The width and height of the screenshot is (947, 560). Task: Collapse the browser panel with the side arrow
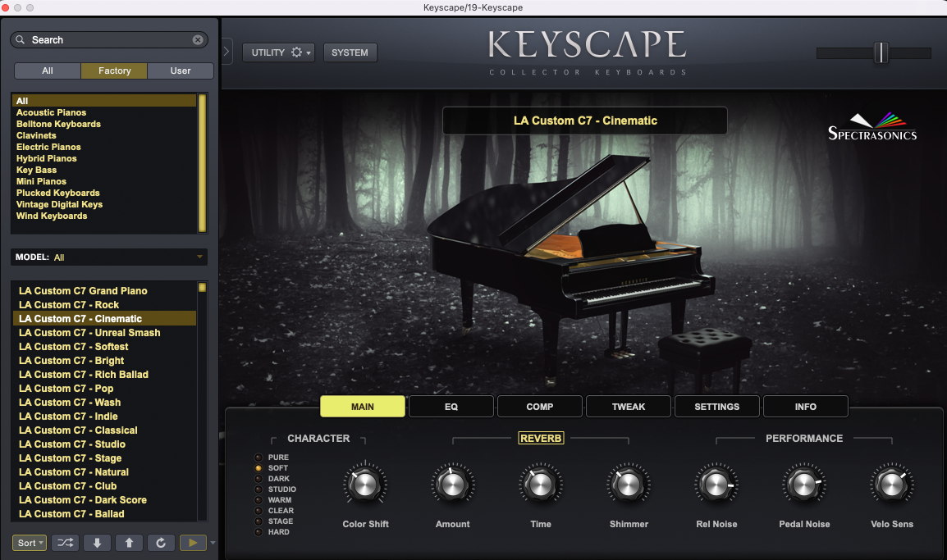226,52
